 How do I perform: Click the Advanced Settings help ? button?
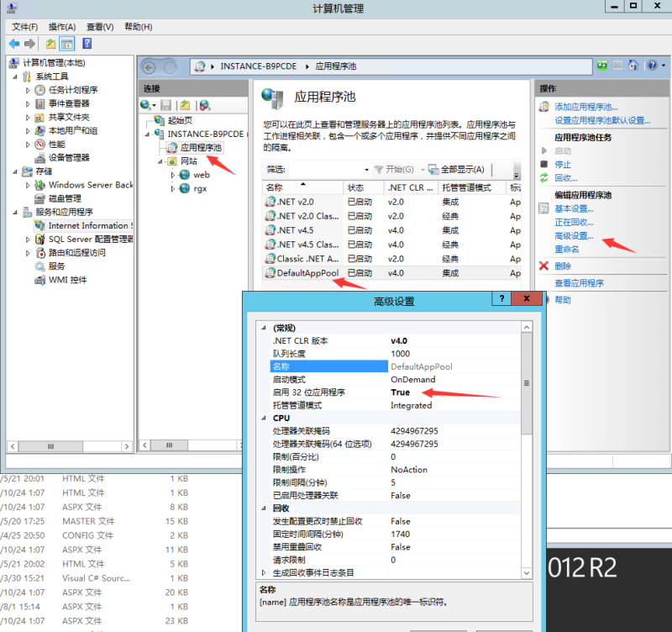click(x=501, y=298)
